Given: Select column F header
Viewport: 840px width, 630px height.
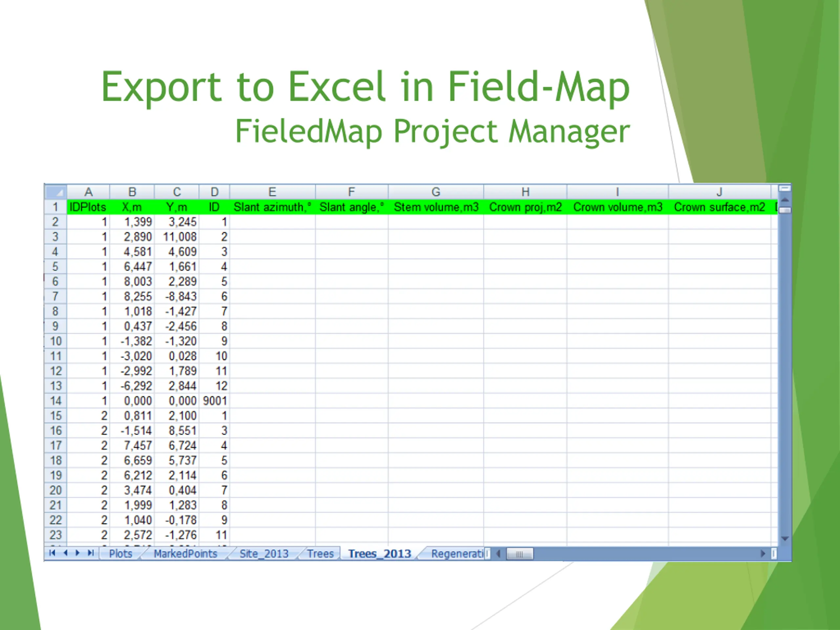Looking at the screenshot, I should 352,192.
